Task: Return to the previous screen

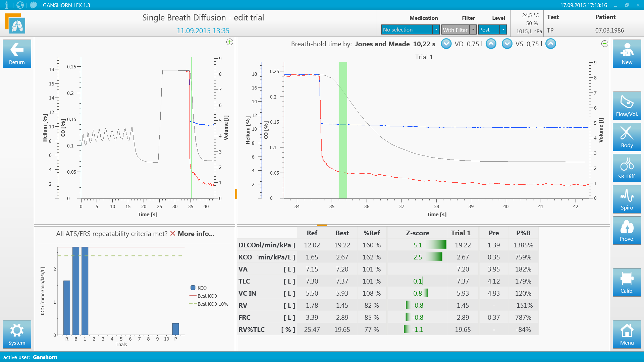Action: [x=16, y=54]
